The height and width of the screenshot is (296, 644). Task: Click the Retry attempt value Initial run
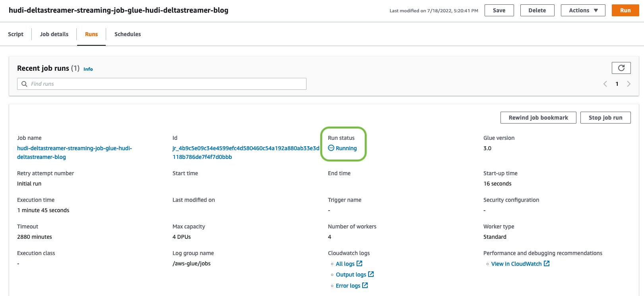pyautogui.click(x=29, y=184)
